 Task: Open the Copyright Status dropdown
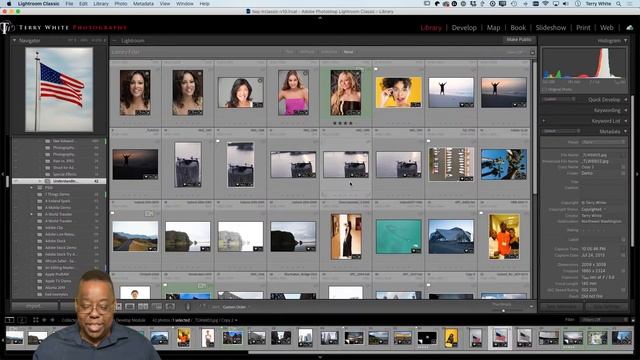593,209
